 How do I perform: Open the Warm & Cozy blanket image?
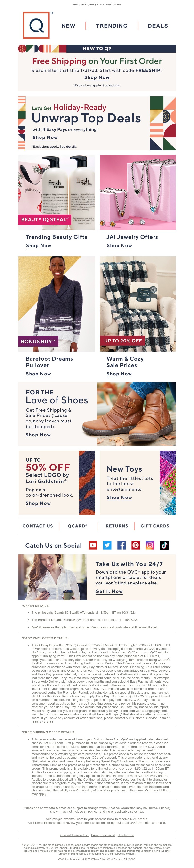click(x=137, y=304)
